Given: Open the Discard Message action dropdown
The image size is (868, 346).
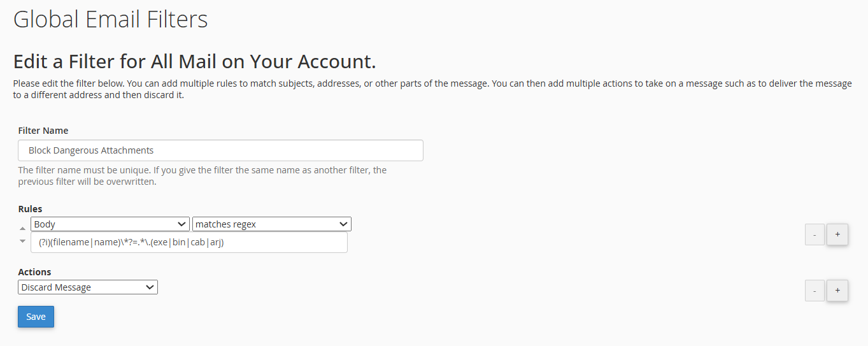Looking at the screenshot, I should (x=88, y=287).
